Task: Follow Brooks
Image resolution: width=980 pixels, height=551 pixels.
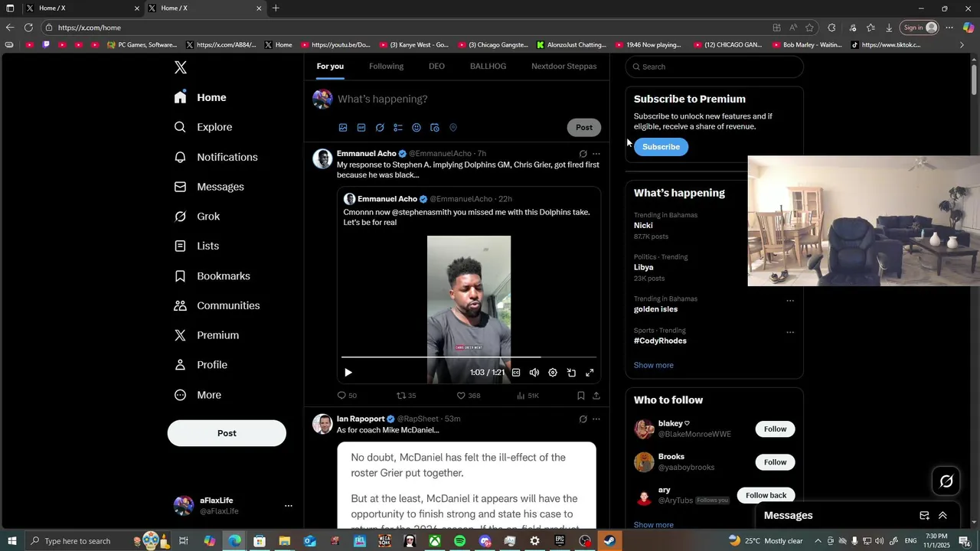Action: coord(775,462)
